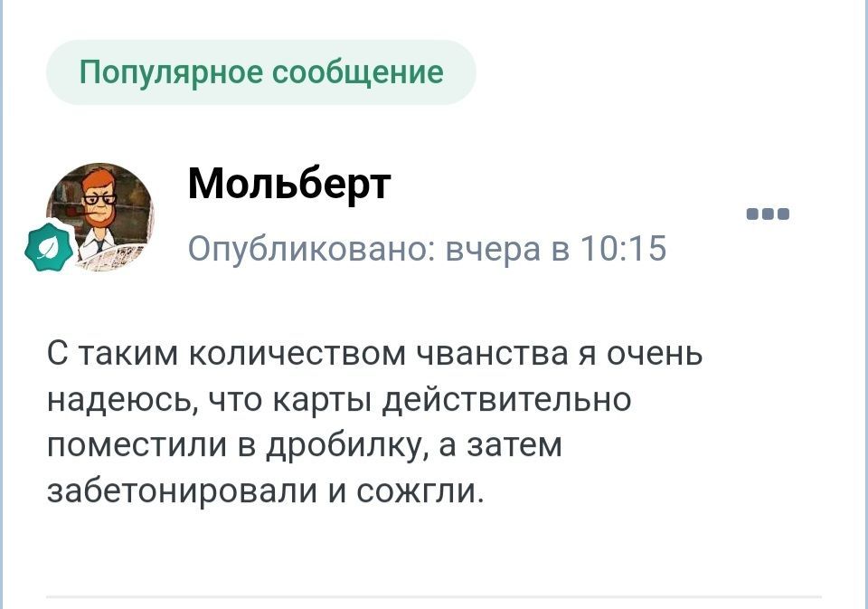
Task: Open Мольберт's profile avatar picture
Action: coord(102,217)
